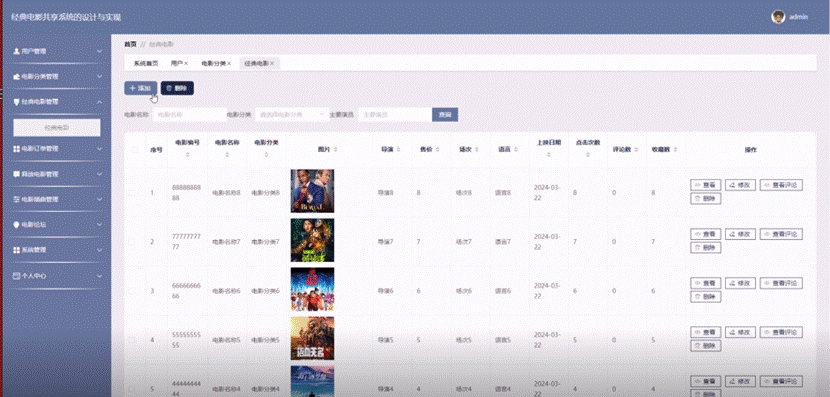Click the 电影论坛 sidebar icon
830x397 pixels.
[16, 224]
